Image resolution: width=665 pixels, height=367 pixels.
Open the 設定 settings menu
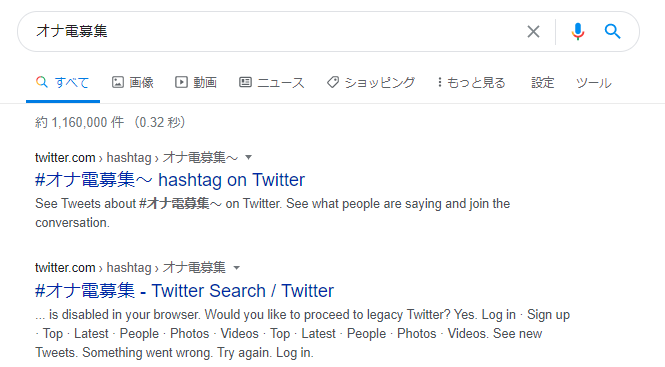[x=542, y=82]
